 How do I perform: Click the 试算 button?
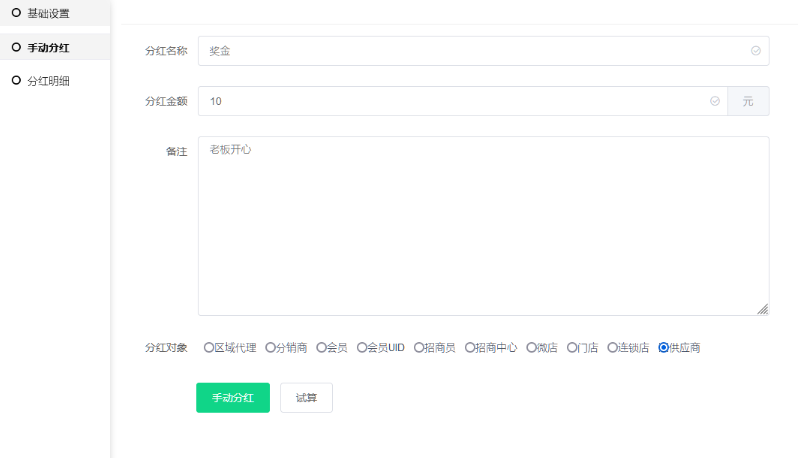coord(306,397)
